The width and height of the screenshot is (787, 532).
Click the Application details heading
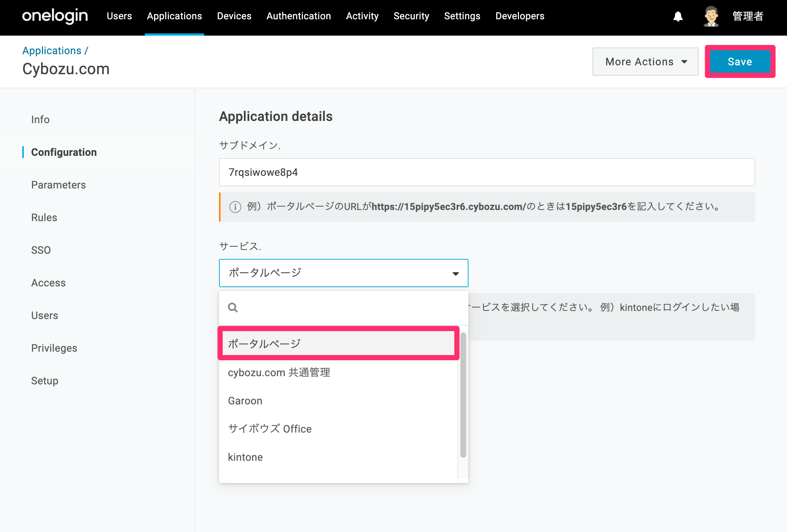click(276, 116)
